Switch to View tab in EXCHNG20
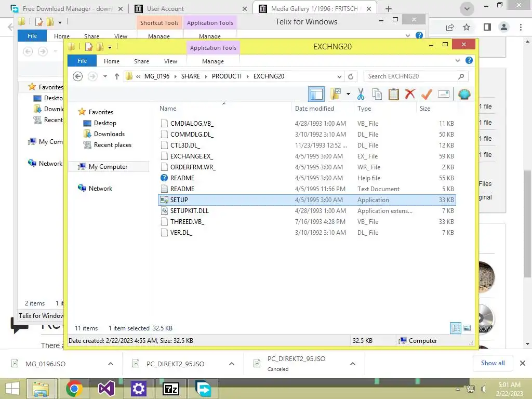This screenshot has height=399, width=532. [170, 61]
